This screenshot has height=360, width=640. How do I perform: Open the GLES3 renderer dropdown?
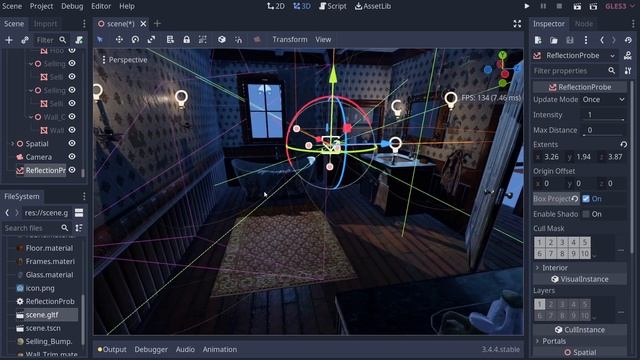point(620,6)
